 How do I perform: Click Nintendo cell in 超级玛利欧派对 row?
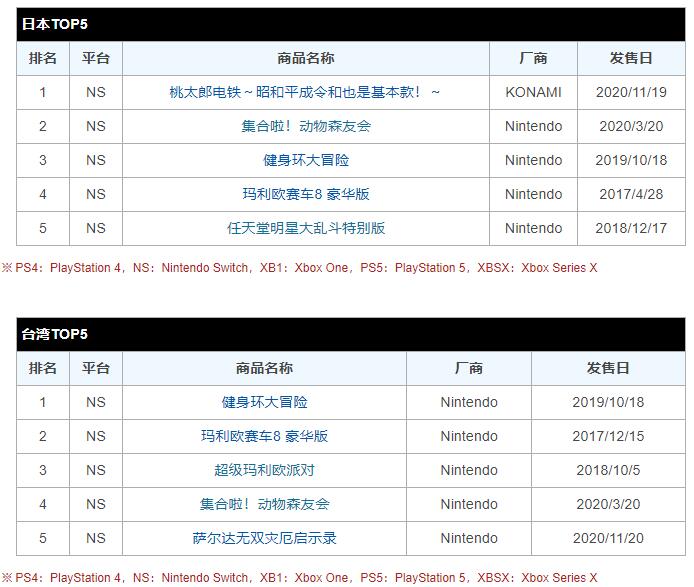469,470
